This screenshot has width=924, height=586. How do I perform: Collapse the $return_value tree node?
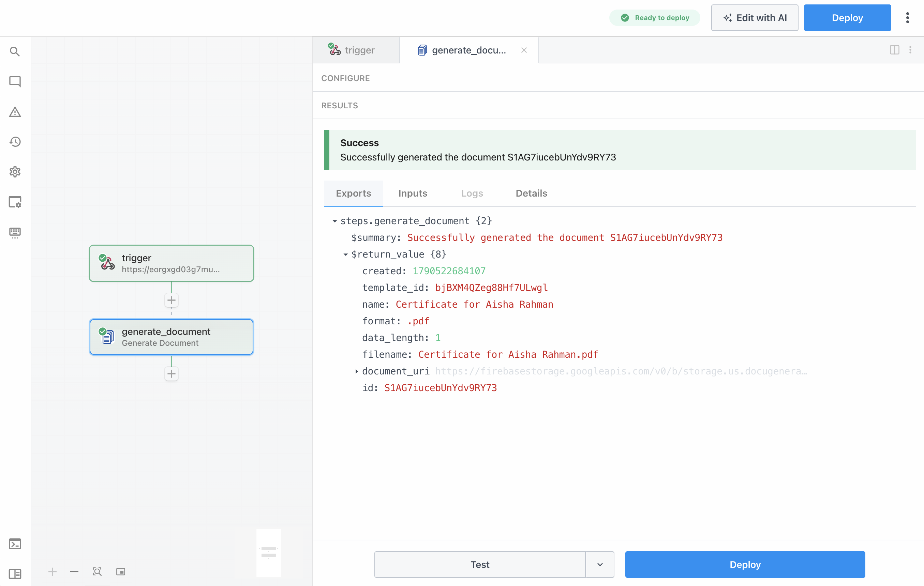(346, 255)
